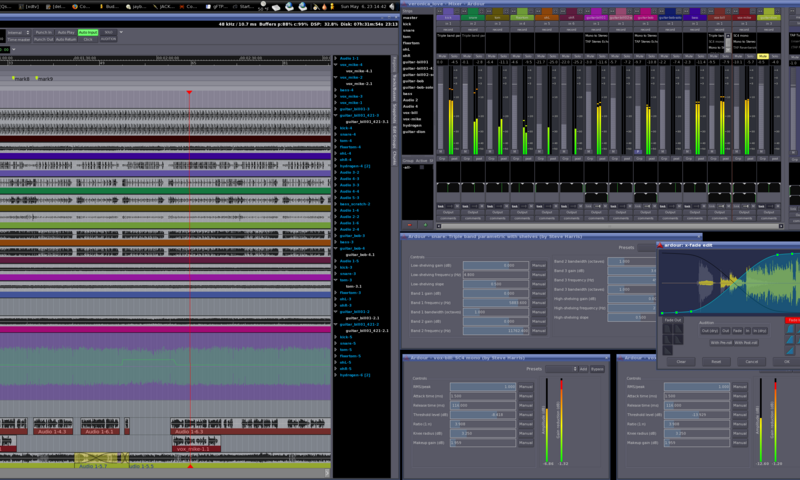Toggle the Click metronome button
The image size is (800, 480).
tap(88, 39)
